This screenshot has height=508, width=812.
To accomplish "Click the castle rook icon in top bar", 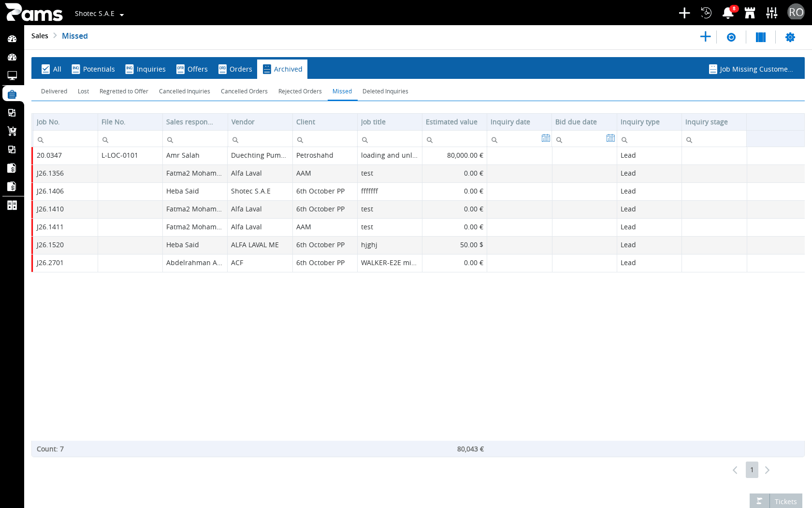I will [750, 13].
